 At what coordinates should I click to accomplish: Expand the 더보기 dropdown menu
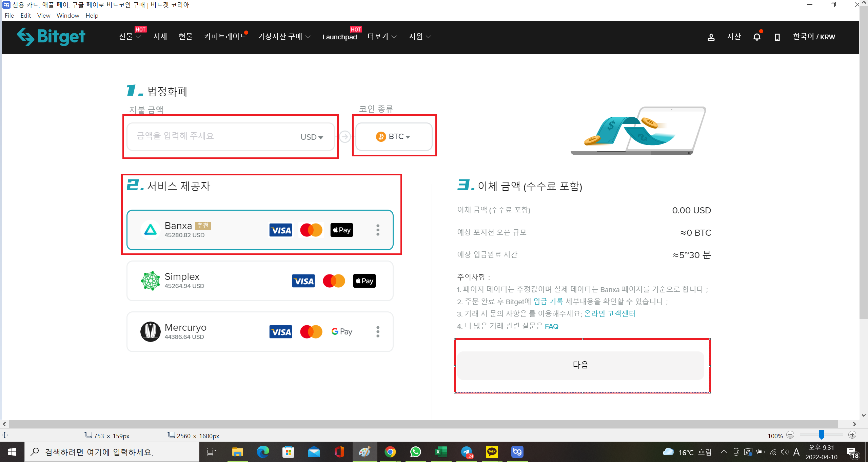click(x=382, y=37)
